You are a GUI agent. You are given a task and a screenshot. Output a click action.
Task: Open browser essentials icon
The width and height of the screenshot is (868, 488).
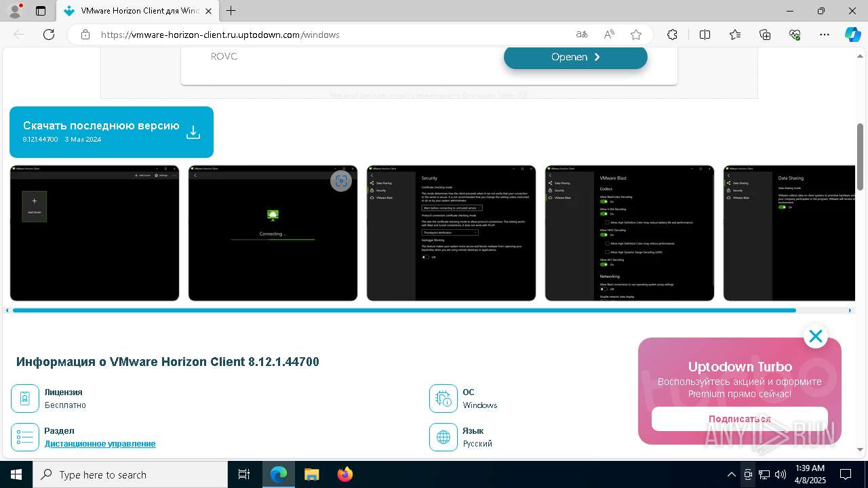click(795, 35)
